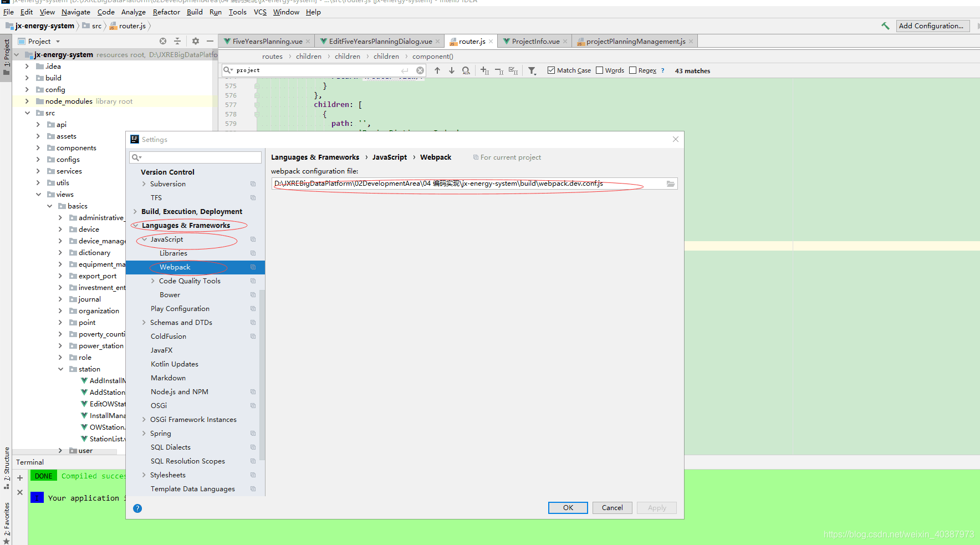Click Add Configuration button
Image resolution: width=980 pixels, height=545 pixels.
tap(933, 26)
